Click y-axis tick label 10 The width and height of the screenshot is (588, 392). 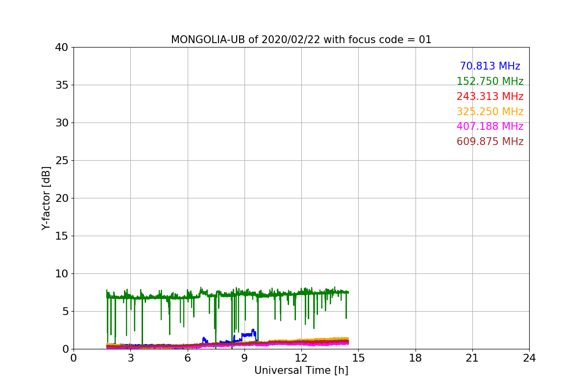[62, 274]
